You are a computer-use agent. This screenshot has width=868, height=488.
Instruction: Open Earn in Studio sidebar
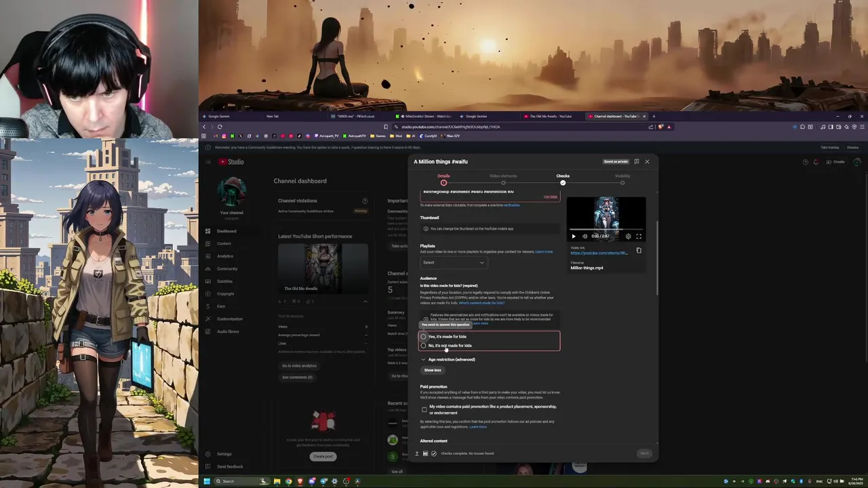(x=222, y=306)
